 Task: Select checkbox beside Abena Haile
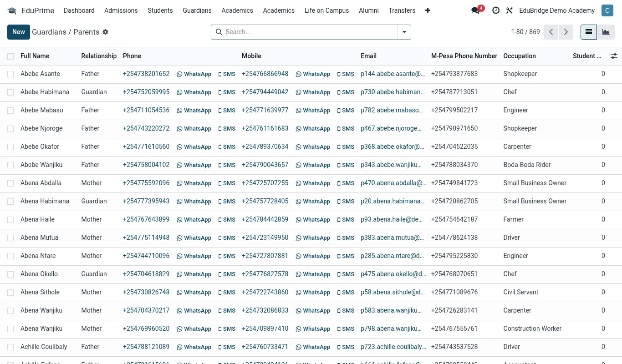[x=10, y=220]
